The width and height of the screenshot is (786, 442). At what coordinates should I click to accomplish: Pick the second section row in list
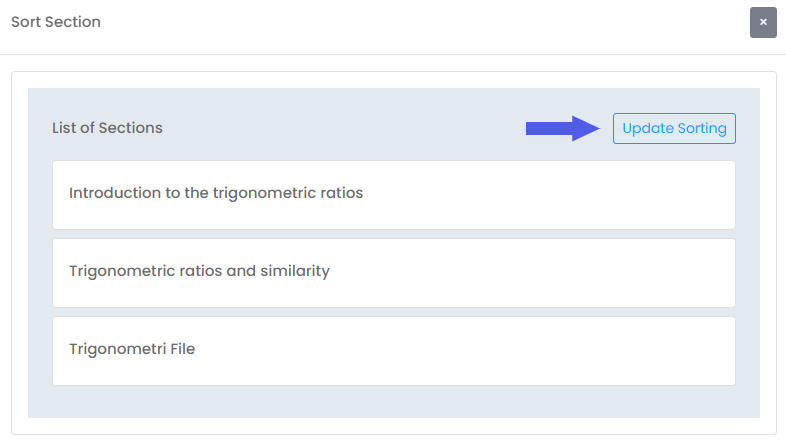click(x=393, y=272)
